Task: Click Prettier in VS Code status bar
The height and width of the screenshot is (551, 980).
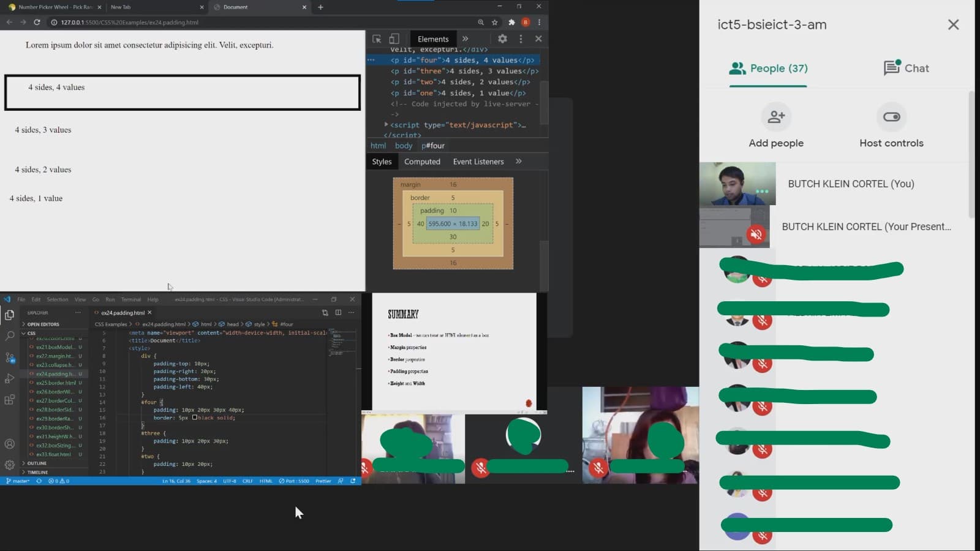Action: [323, 481]
